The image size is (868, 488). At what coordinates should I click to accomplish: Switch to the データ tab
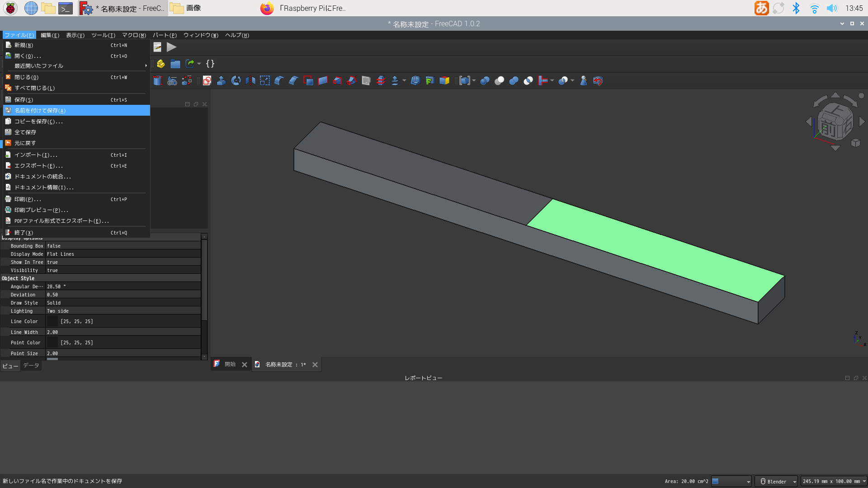(x=31, y=366)
